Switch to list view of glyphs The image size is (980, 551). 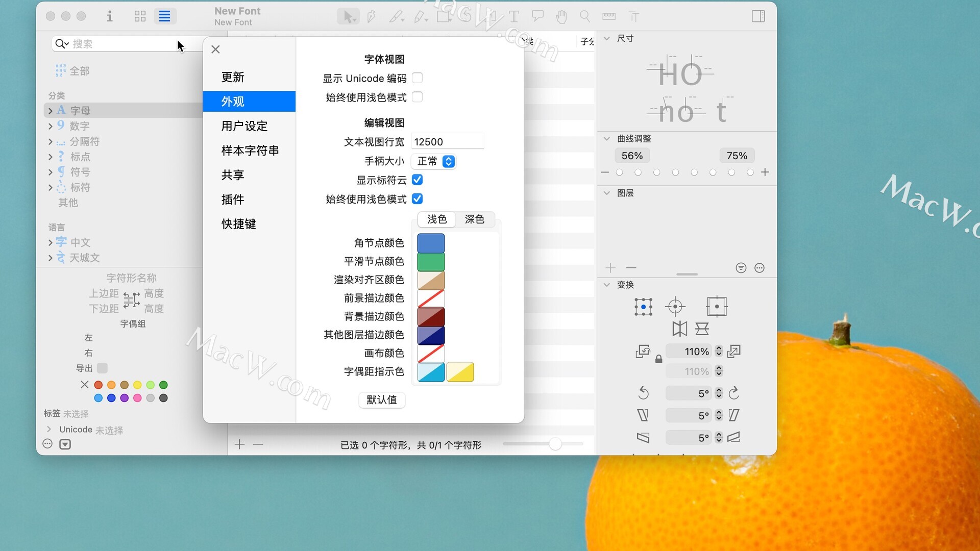click(164, 16)
